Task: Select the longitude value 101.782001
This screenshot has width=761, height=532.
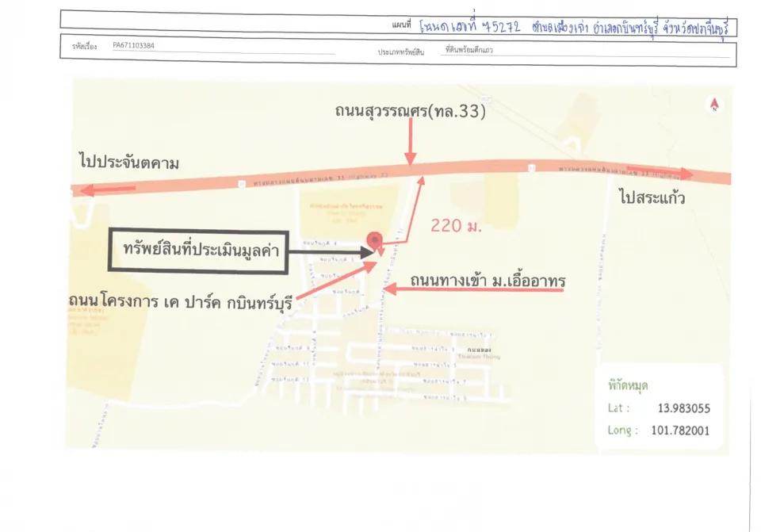Action: coord(680,431)
